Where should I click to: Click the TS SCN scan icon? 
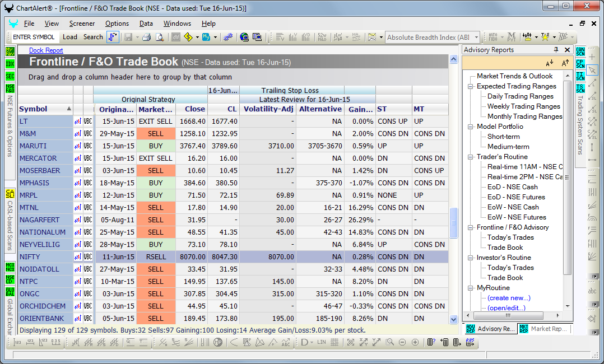point(580,88)
